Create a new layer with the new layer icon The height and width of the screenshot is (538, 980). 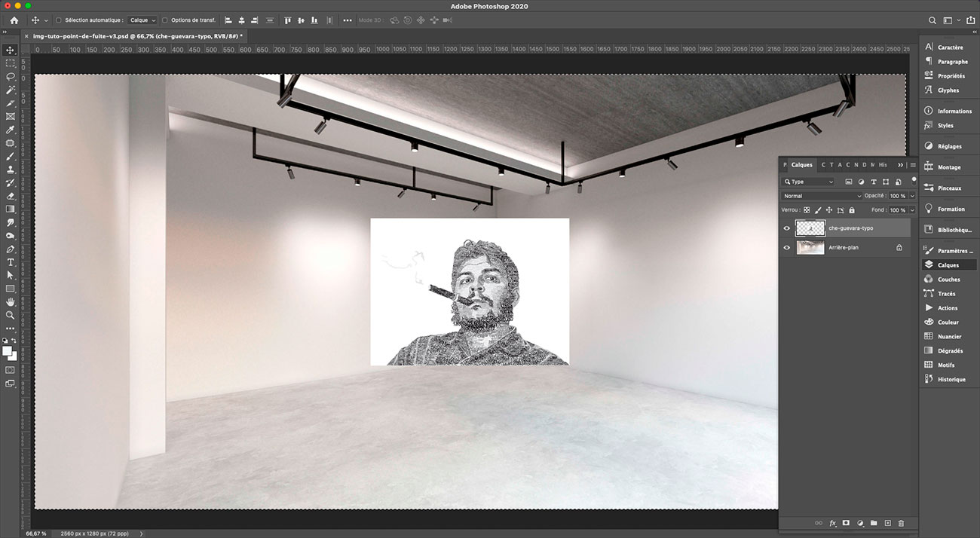(887, 523)
